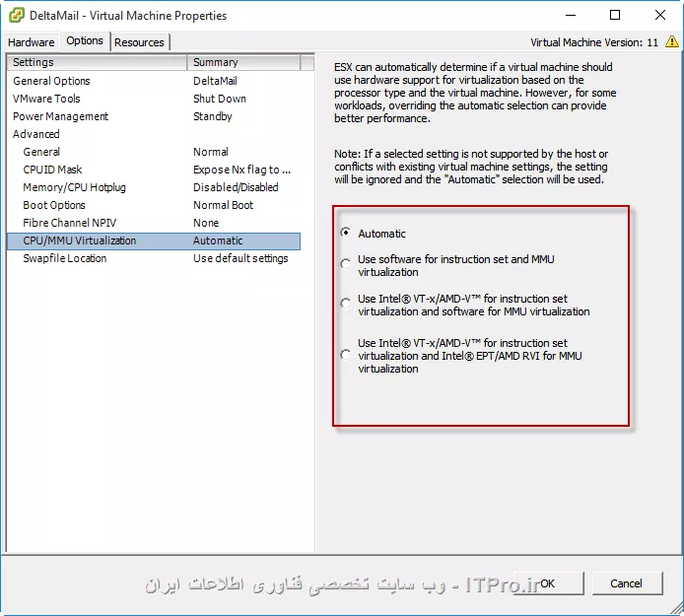Select VT-x/AMD-V with software MMU virtualization option
The height and width of the screenshot is (616, 684).
(x=346, y=304)
